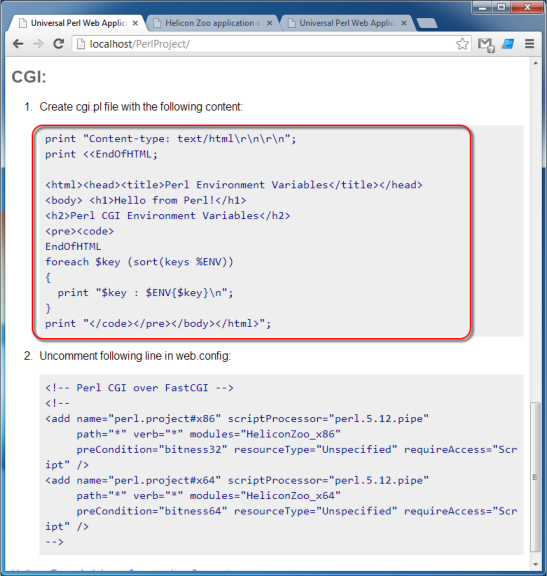The height and width of the screenshot is (576, 547).
Task: Close the third Universal Perl tab
Action: [404, 23]
